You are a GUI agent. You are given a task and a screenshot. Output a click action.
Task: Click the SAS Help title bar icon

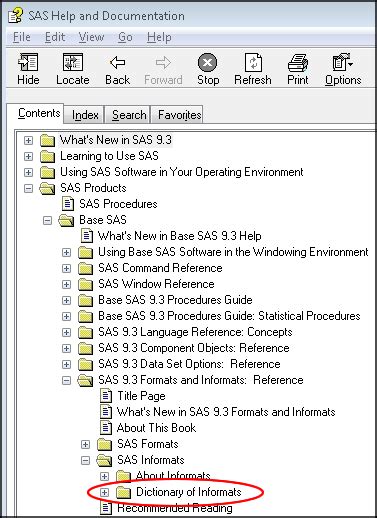[16, 15]
